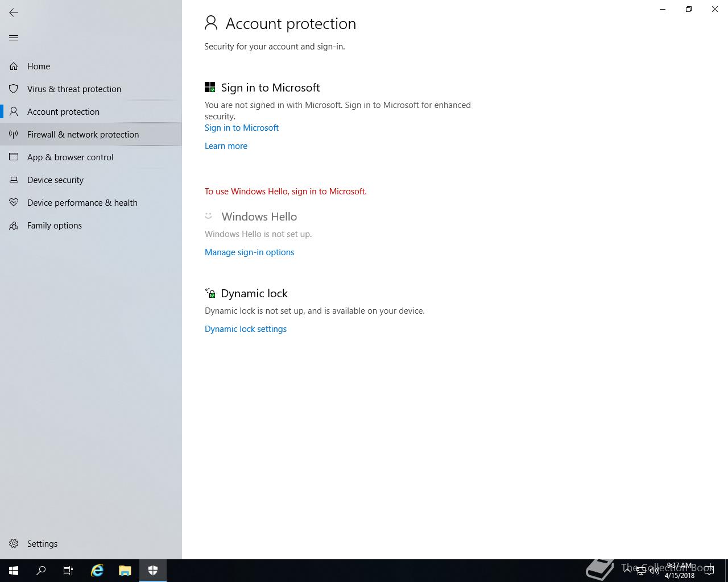728x582 pixels.
Task: Open Settings at sidebar bottom
Action: pos(91,544)
